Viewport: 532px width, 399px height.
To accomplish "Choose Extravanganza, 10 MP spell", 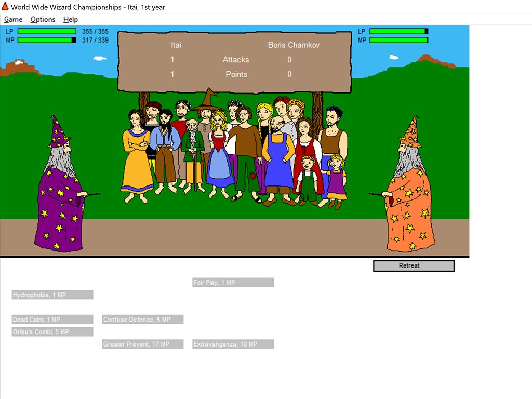I will [233, 344].
